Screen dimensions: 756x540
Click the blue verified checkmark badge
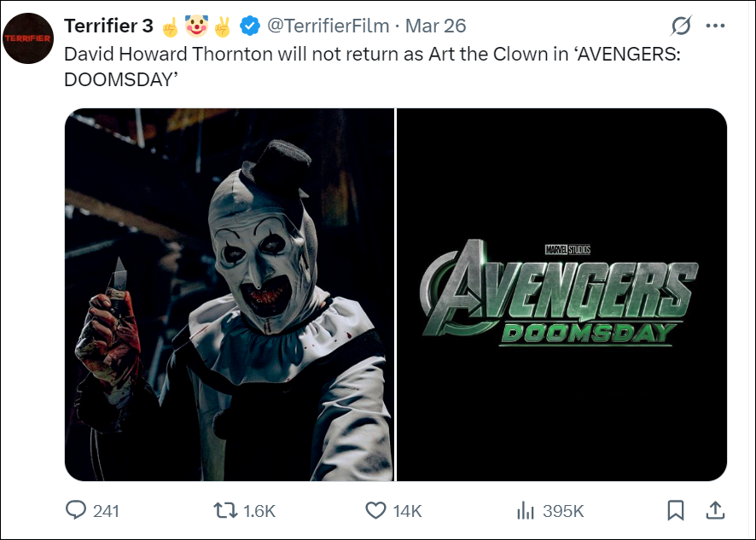click(x=249, y=26)
